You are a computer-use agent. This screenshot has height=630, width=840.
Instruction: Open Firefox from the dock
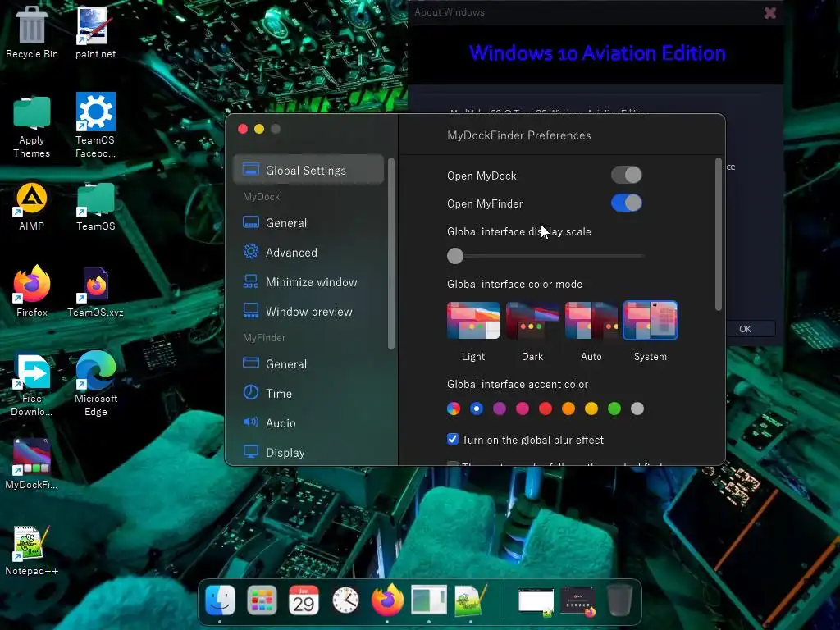coord(387,600)
